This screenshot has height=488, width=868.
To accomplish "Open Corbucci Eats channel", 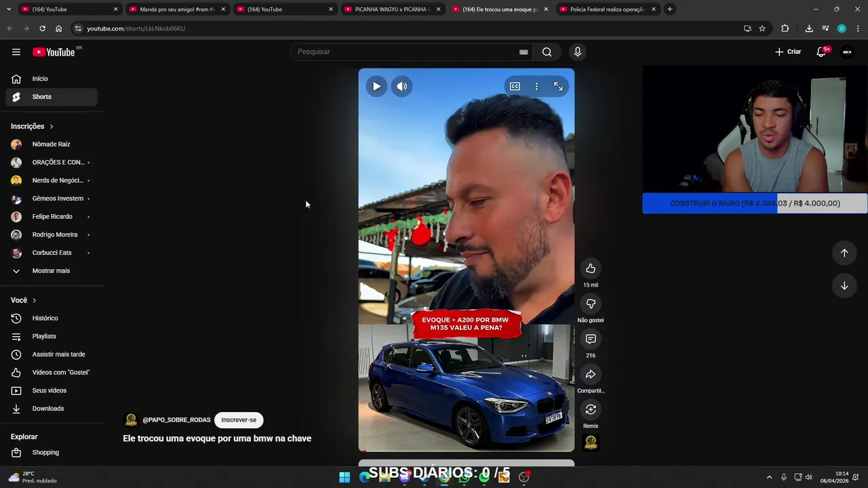I will [52, 253].
